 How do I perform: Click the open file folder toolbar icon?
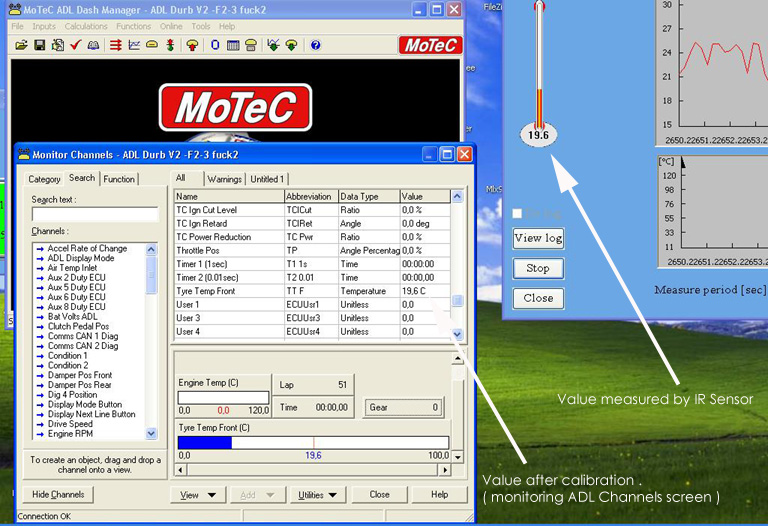(20, 45)
